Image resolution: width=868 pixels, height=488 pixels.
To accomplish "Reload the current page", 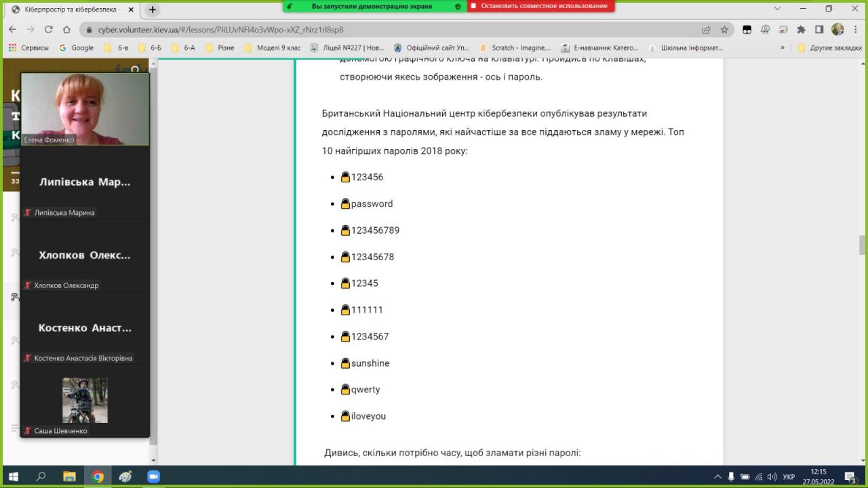I will click(x=48, y=30).
